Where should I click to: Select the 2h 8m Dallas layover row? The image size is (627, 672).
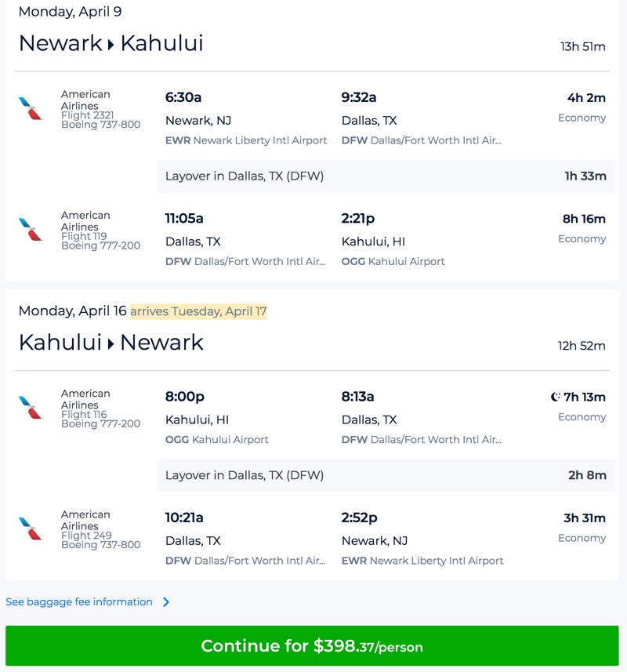click(386, 475)
